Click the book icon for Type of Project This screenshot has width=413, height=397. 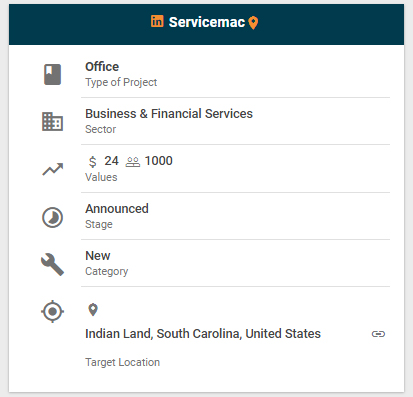(x=53, y=74)
